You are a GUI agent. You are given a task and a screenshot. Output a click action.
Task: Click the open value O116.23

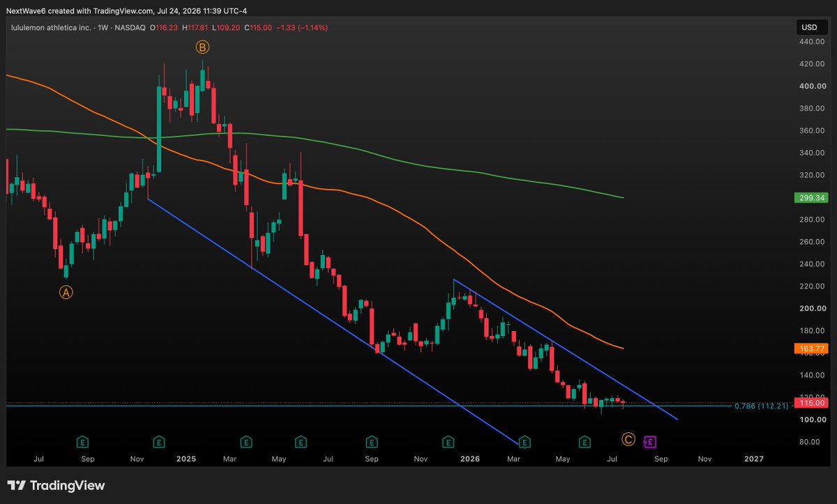(x=164, y=28)
